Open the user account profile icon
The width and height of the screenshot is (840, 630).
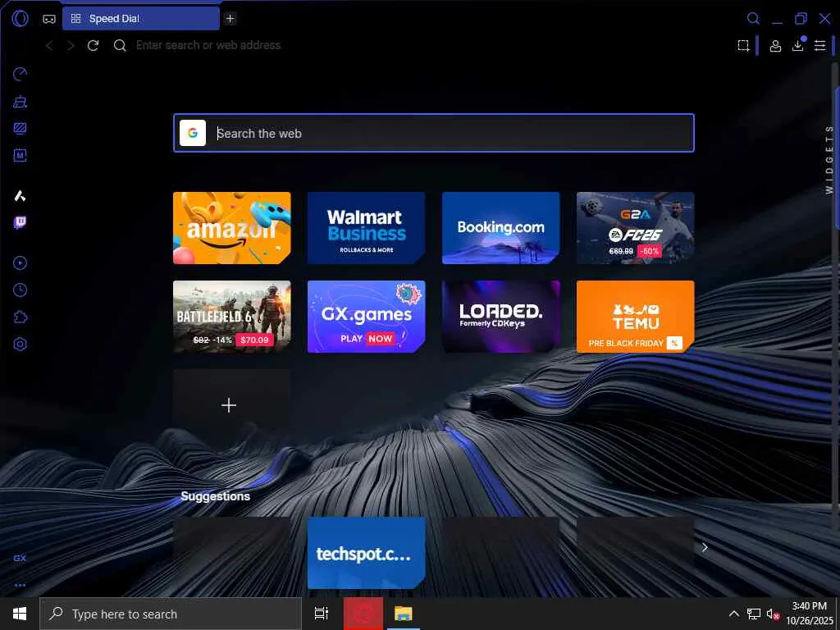coord(774,46)
